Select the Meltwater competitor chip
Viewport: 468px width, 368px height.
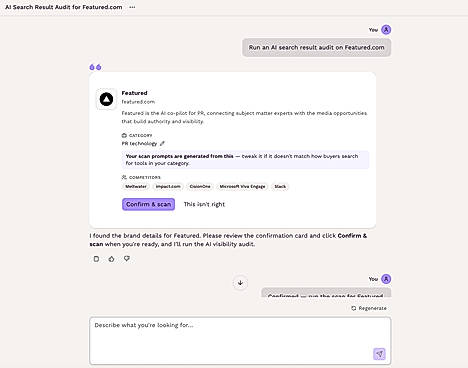136,187
